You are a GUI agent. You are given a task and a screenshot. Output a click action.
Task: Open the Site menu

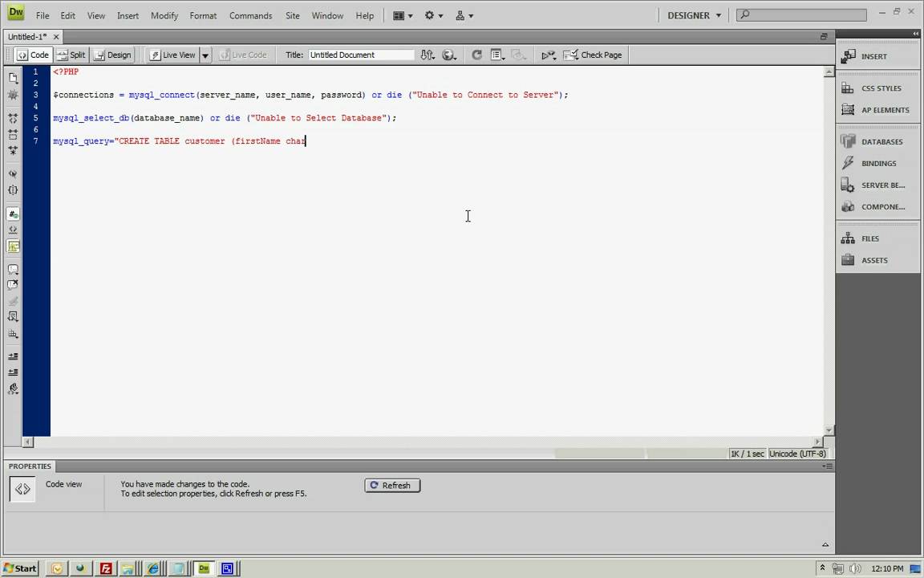(292, 16)
